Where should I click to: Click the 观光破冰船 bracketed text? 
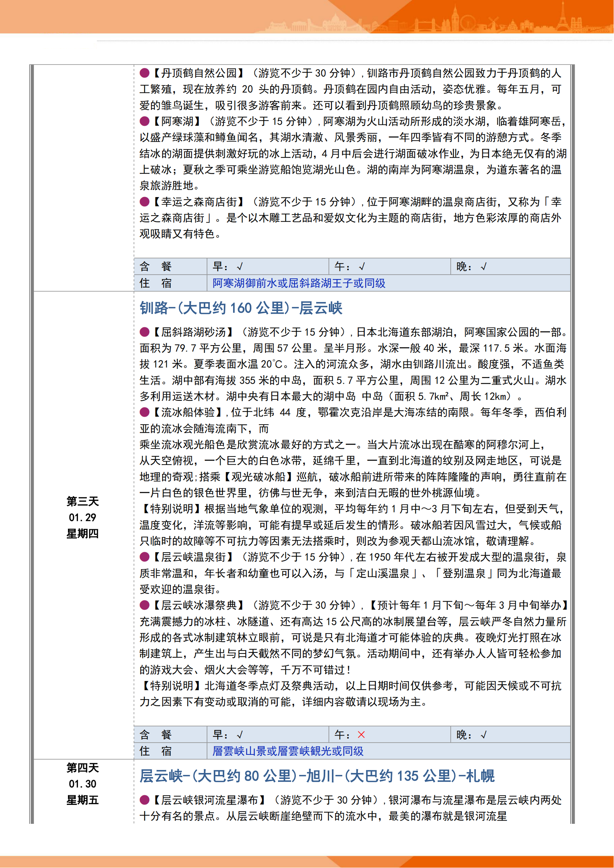pyautogui.click(x=258, y=477)
